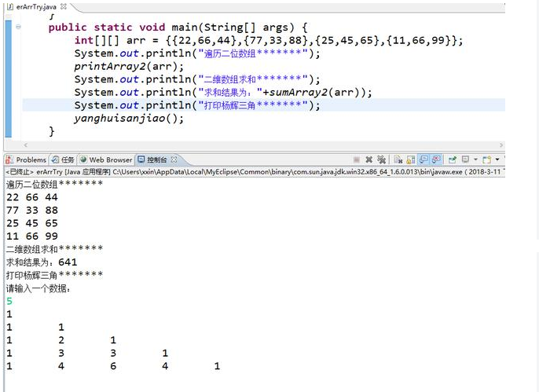Open the Display Selected Console dropdown arrow
This screenshot has width=539, height=392.
(475, 159)
